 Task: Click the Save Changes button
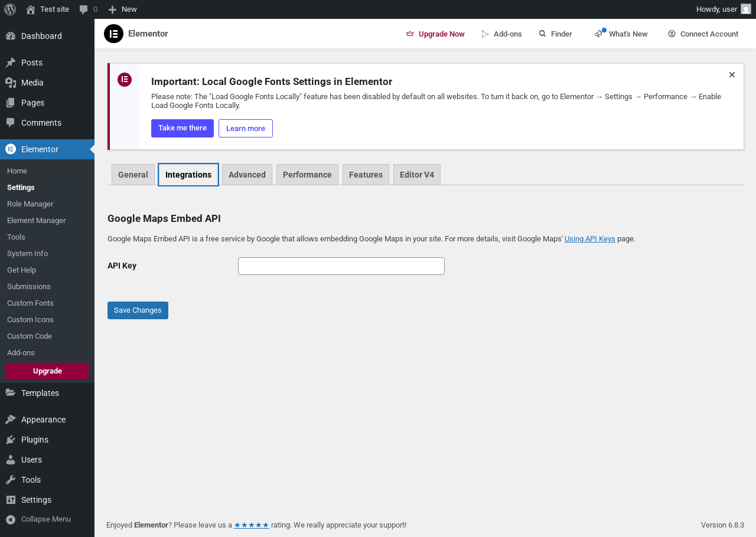click(138, 310)
